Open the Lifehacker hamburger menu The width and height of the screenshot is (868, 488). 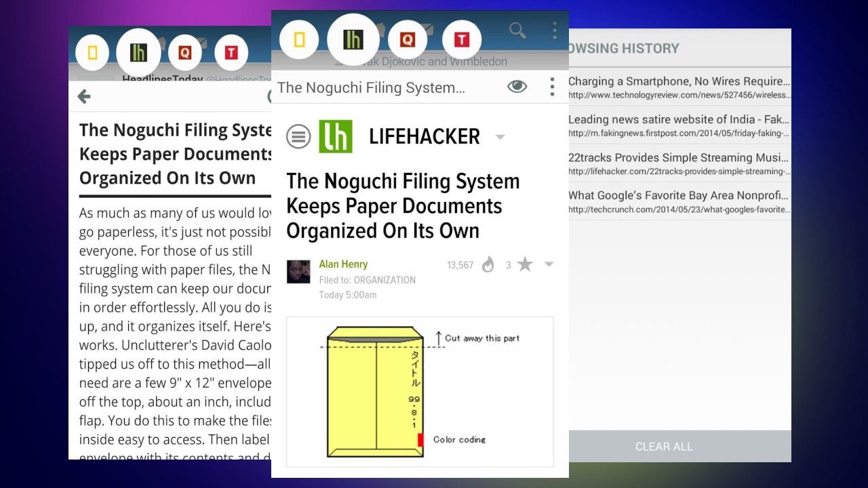point(298,136)
